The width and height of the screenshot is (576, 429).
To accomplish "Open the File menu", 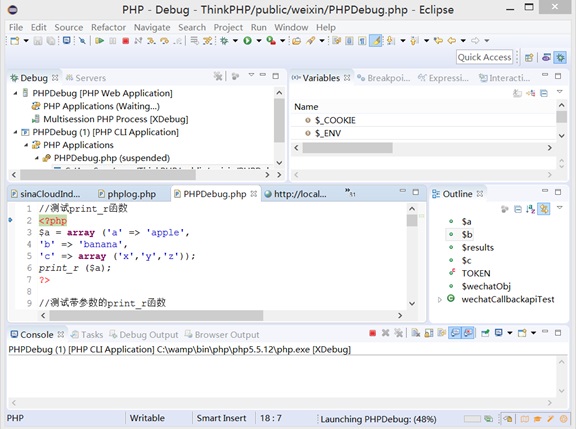I will pos(16,28).
